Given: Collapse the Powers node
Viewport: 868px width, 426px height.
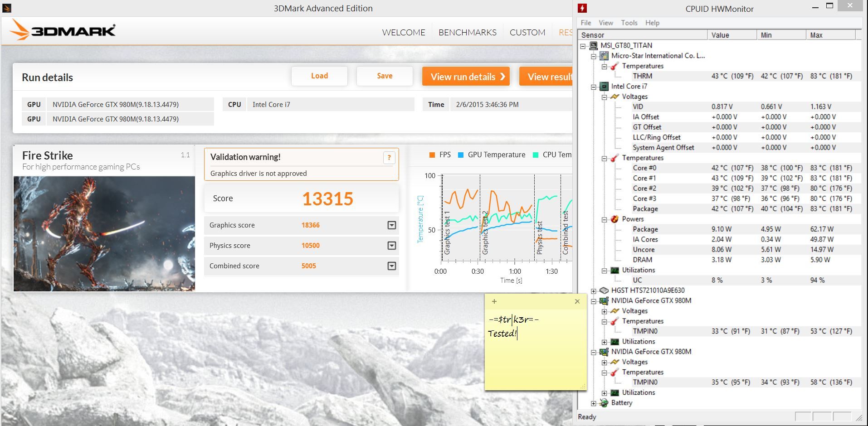Looking at the screenshot, I should pos(605,219).
